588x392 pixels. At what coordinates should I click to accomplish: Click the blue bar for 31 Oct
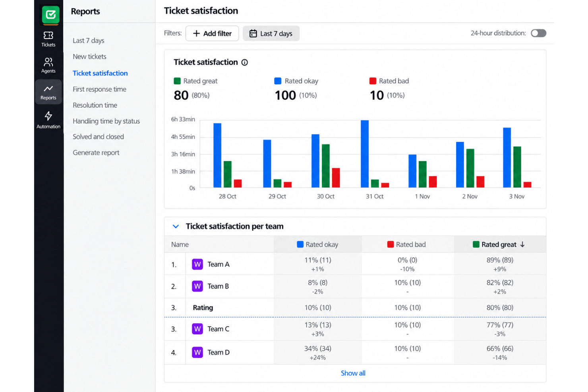(x=365, y=154)
